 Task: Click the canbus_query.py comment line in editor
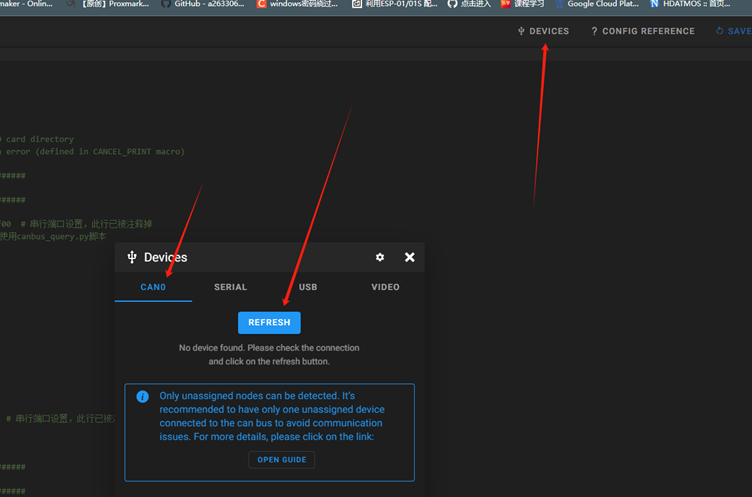pyautogui.click(x=53, y=237)
